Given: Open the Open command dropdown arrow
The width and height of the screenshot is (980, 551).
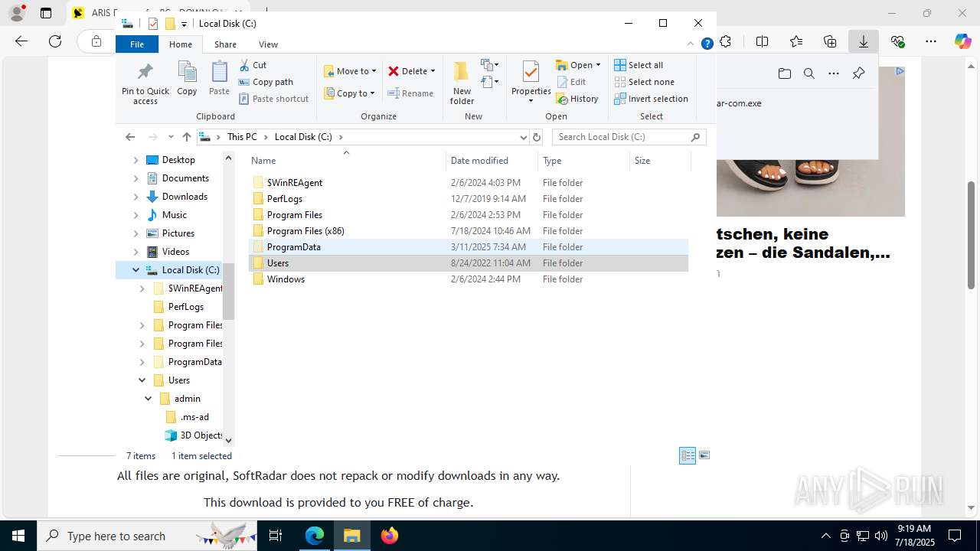Looking at the screenshot, I should 598,65.
